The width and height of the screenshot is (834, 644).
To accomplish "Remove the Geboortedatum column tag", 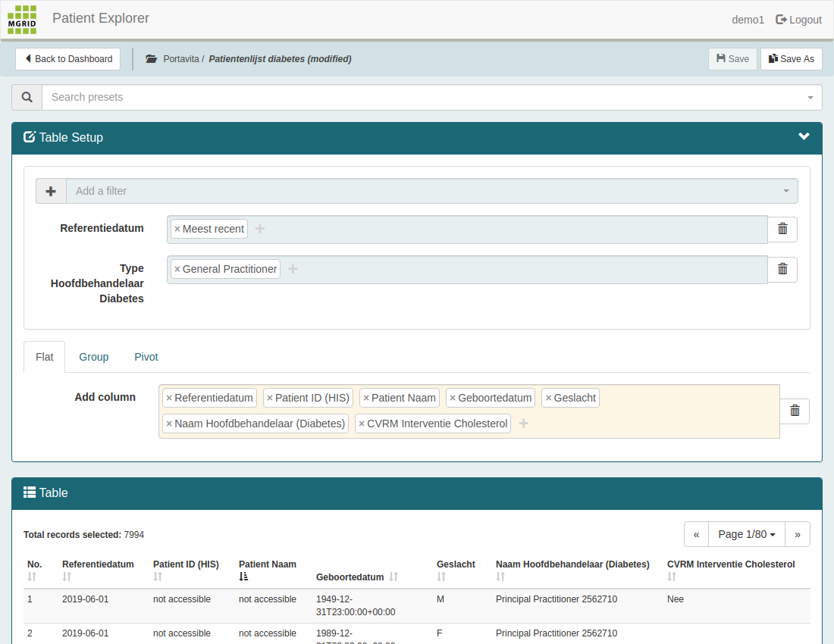I will click(x=453, y=398).
